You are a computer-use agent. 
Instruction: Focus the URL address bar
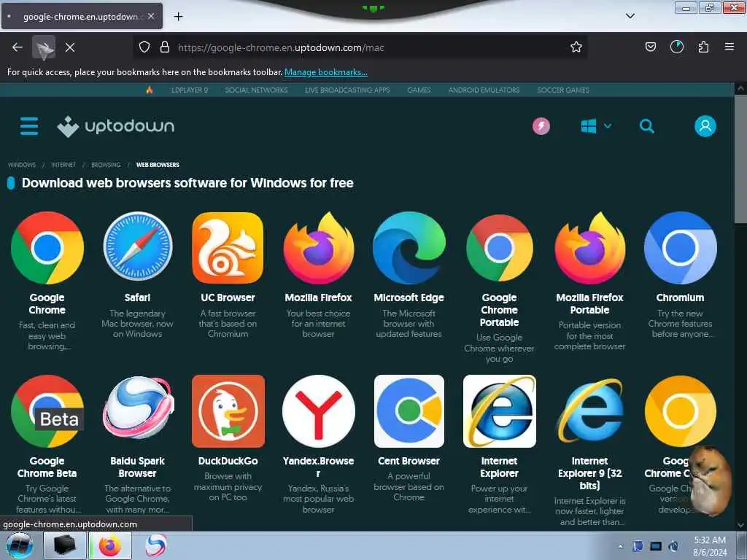point(360,47)
